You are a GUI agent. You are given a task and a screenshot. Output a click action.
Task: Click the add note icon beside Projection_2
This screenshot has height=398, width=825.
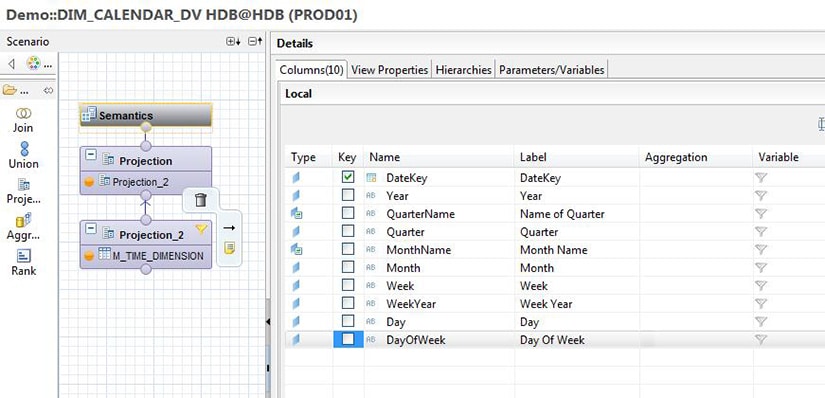pyautogui.click(x=229, y=247)
